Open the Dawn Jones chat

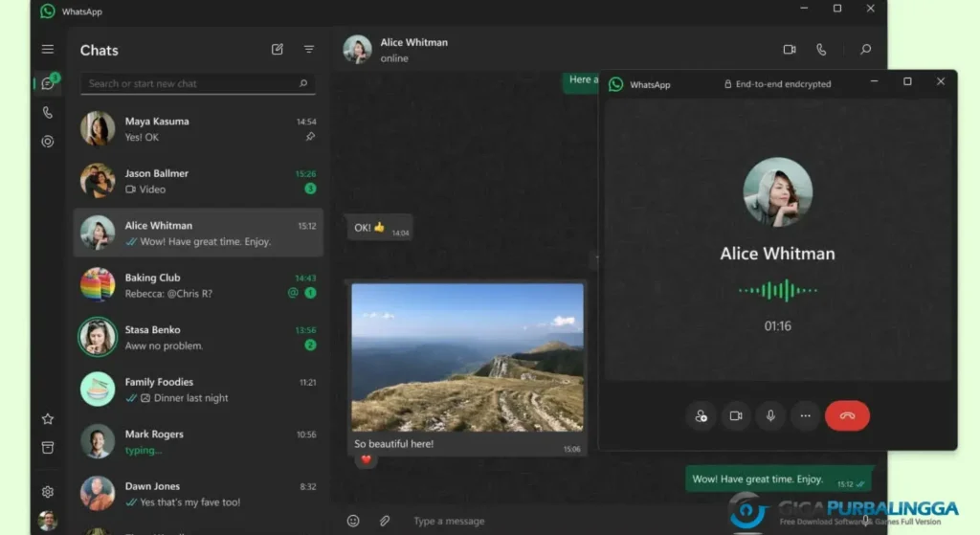198,494
